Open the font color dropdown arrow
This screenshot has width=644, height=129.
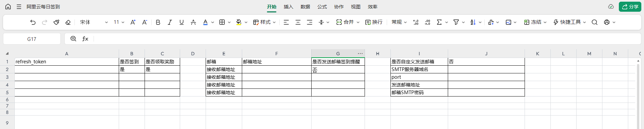(213, 22)
